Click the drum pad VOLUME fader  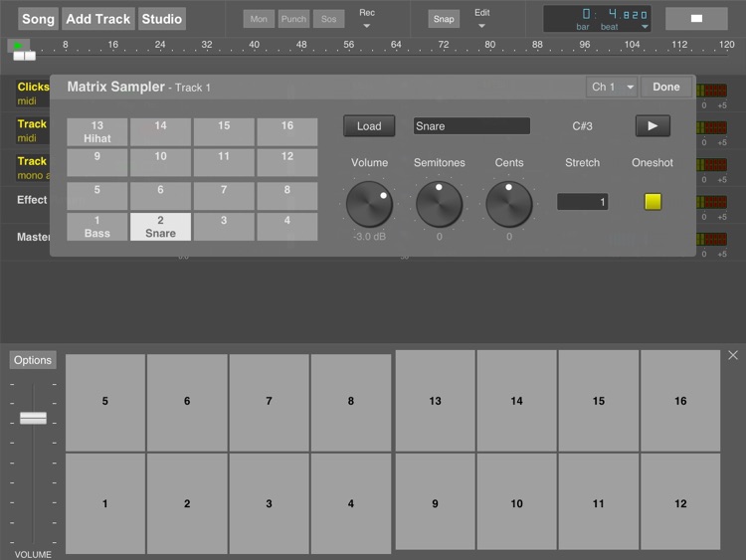33,418
